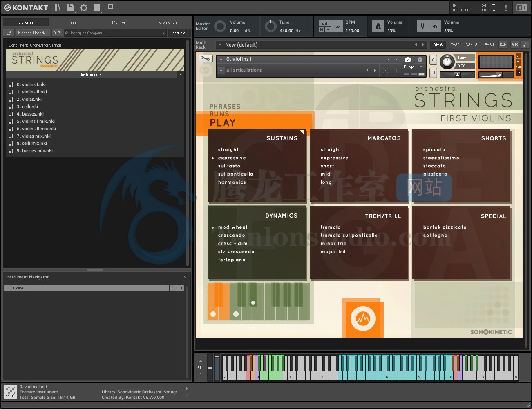The image size is (532, 409).
Task: Click the instrument pan L-R slider
Action: point(457,75)
